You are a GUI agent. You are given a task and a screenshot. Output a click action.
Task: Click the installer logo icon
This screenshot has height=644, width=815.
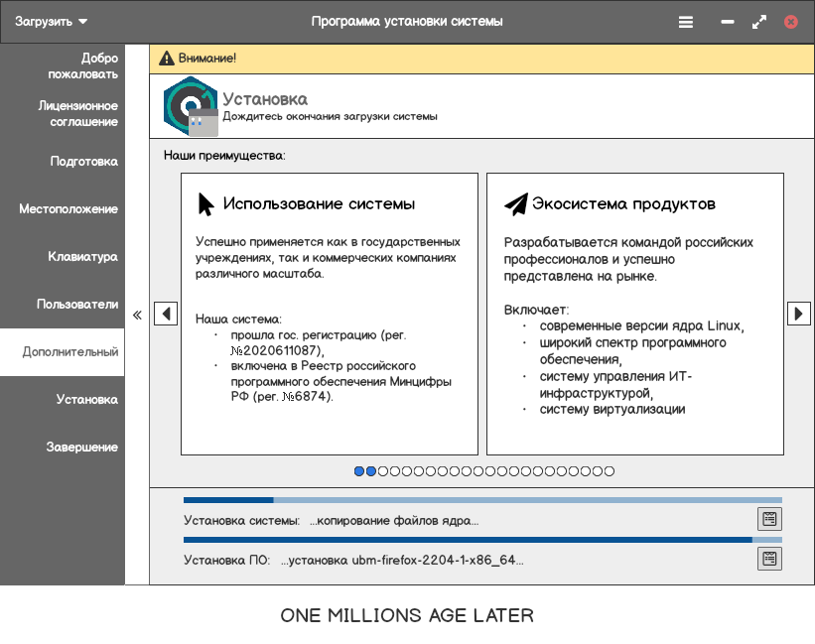click(190, 104)
